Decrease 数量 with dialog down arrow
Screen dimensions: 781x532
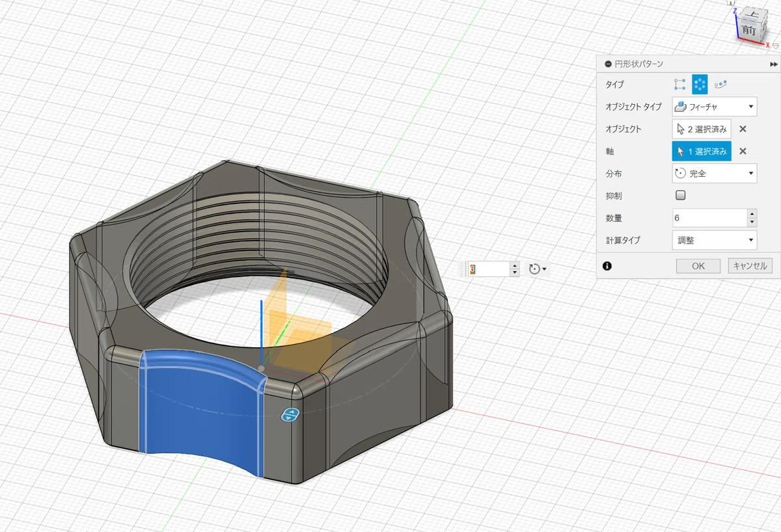coord(752,222)
